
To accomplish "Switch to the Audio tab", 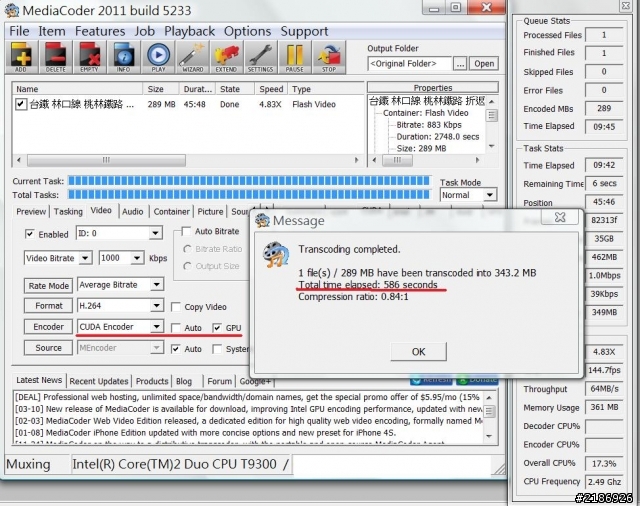I will pos(133,212).
